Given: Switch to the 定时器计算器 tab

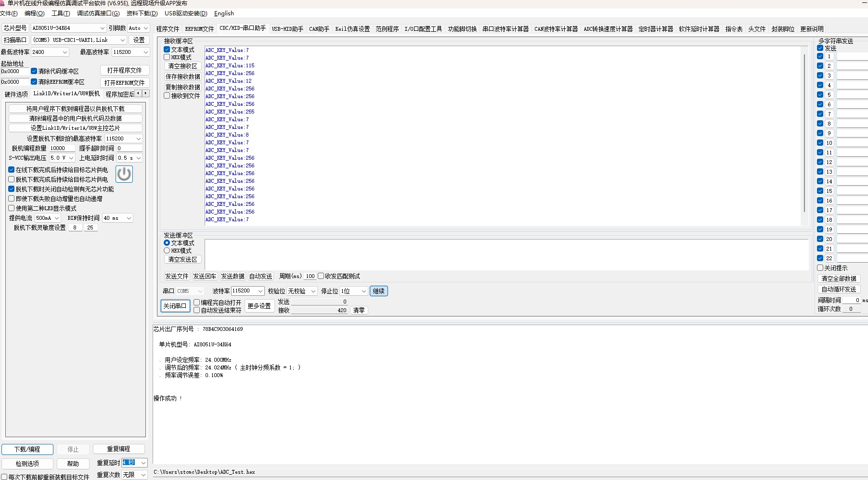Looking at the screenshot, I should (655, 29).
